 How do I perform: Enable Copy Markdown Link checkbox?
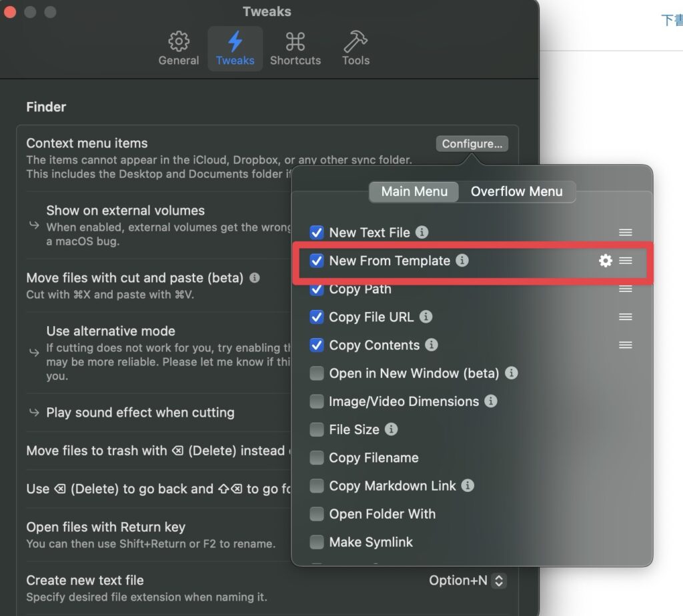tap(317, 486)
